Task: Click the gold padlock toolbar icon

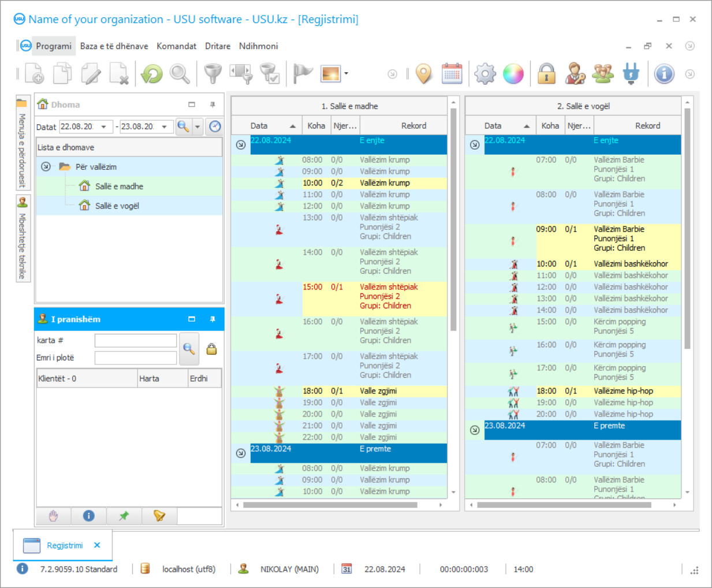Action: 546,74
